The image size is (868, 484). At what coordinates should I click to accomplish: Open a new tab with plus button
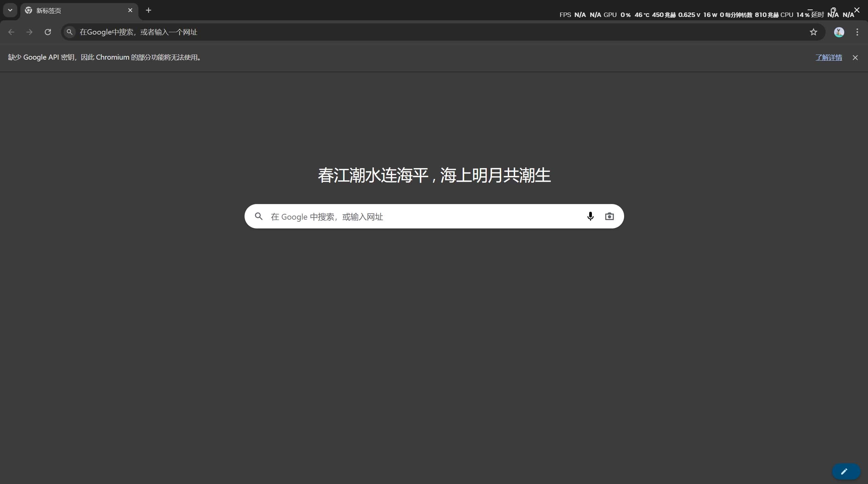click(x=149, y=10)
